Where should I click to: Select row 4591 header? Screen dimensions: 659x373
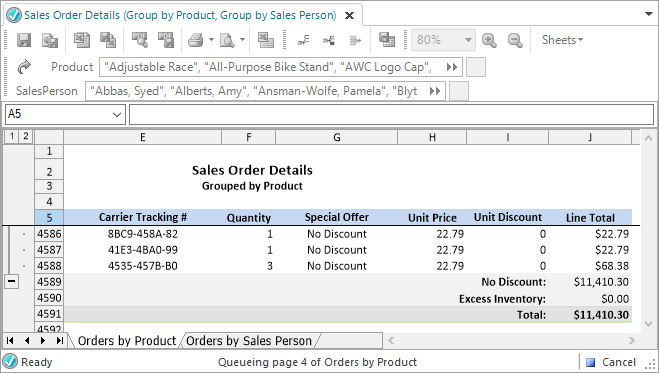tap(49, 314)
